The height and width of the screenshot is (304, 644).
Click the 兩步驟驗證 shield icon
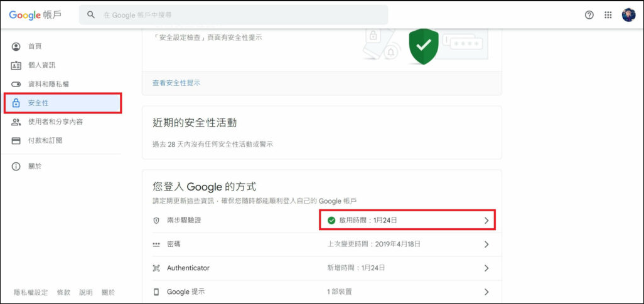pyautogui.click(x=156, y=221)
